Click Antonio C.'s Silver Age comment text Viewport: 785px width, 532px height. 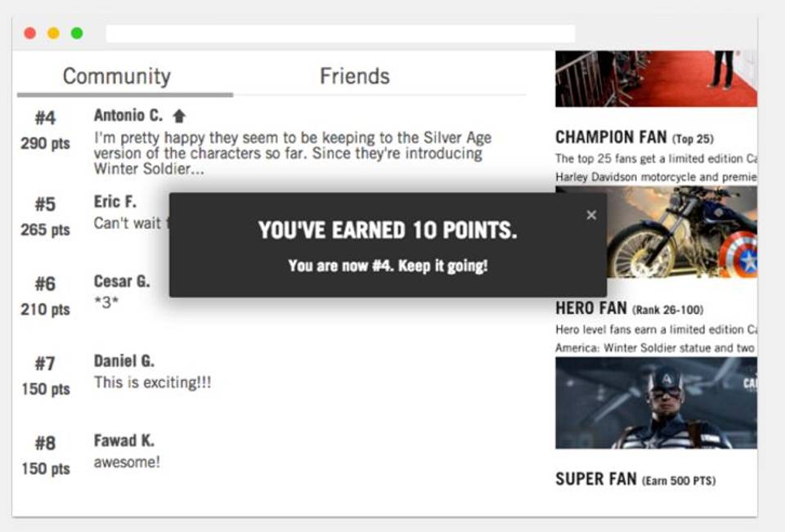point(292,154)
